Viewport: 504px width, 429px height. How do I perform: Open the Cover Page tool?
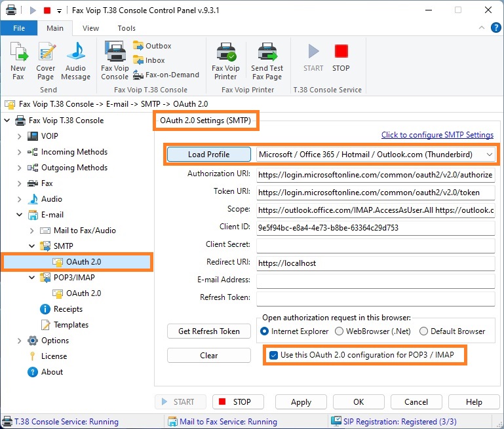[46, 61]
